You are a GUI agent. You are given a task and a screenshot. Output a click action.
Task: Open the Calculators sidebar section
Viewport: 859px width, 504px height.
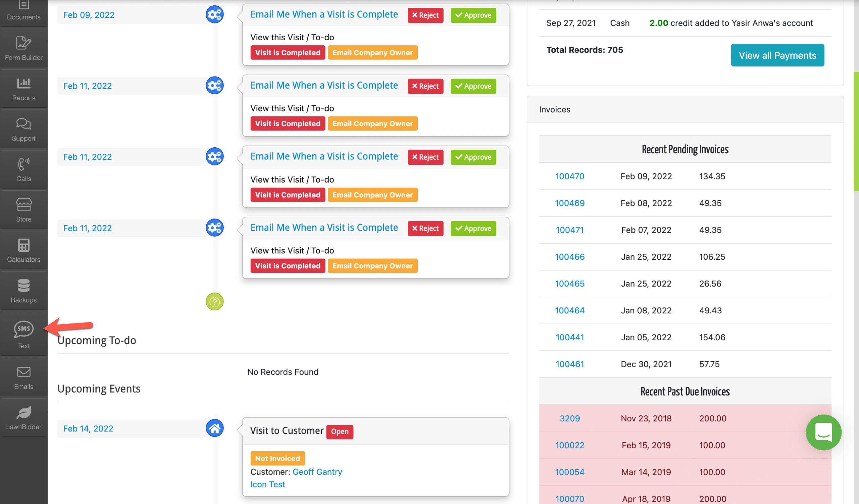23,250
